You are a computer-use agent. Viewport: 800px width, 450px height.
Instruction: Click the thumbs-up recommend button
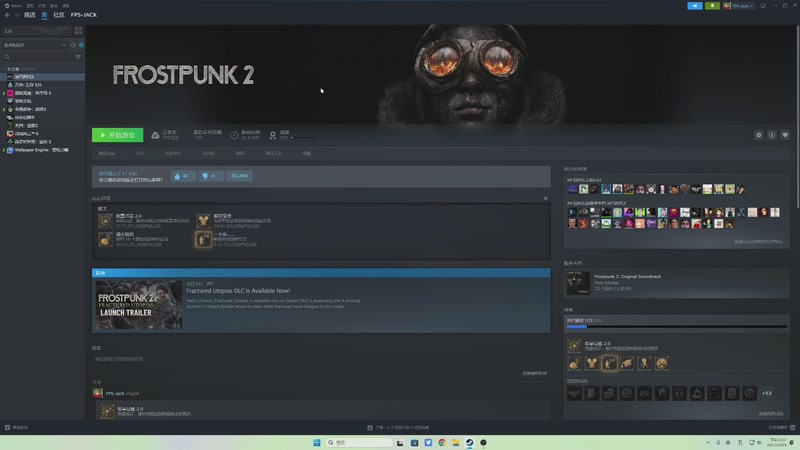click(183, 176)
